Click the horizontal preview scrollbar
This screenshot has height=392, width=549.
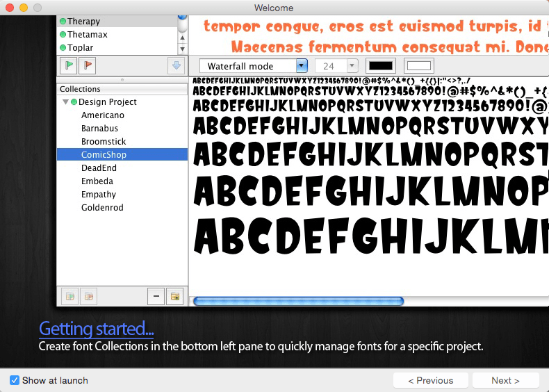pos(299,301)
